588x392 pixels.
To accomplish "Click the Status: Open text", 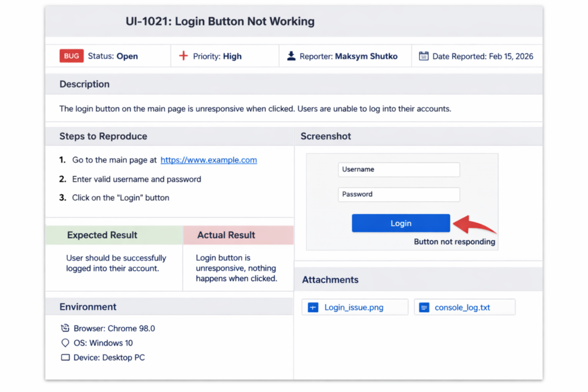I will pyautogui.click(x=113, y=56).
